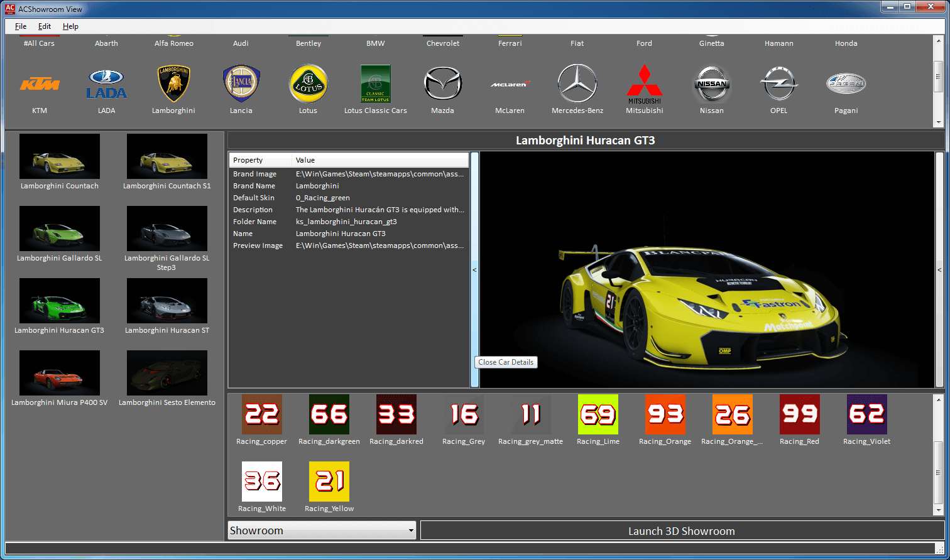Select the Racing_Orange skin number 93

coord(665,414)
